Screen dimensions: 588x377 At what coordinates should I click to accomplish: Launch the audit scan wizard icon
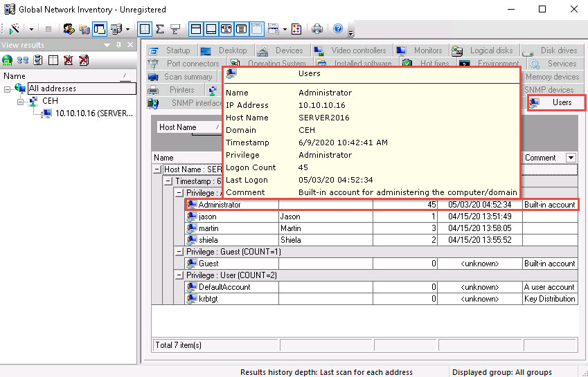(x=15, y=29)
